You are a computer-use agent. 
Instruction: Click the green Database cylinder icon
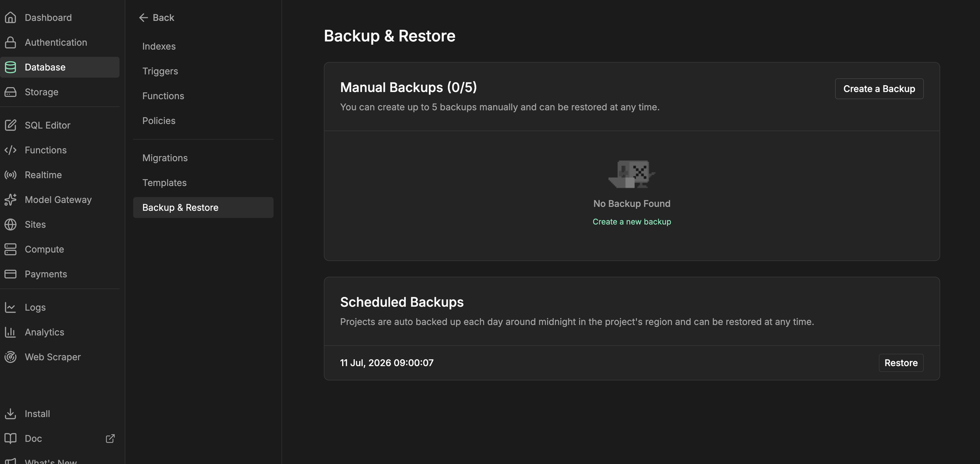pyautogui.click(x=10, y=67)
